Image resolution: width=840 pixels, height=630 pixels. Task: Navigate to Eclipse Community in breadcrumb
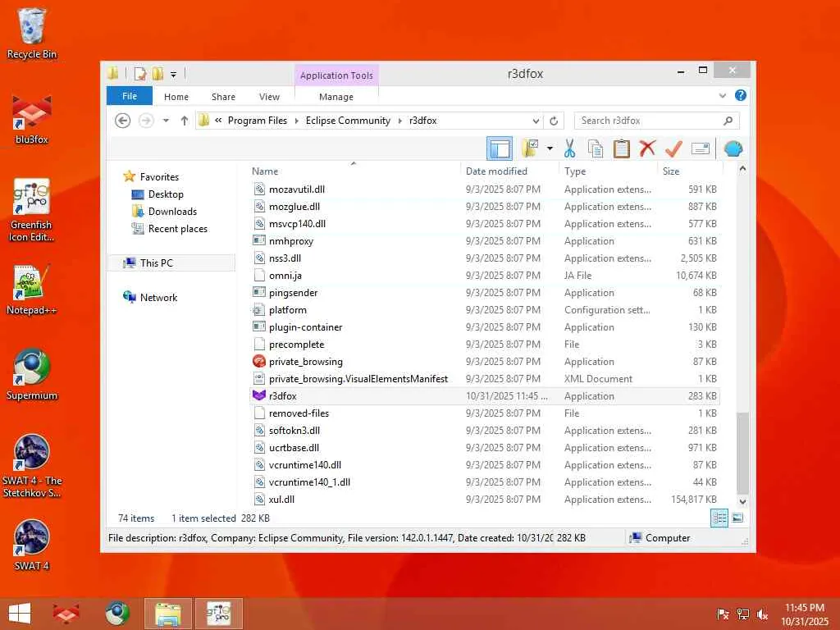(x=348, y=121)
